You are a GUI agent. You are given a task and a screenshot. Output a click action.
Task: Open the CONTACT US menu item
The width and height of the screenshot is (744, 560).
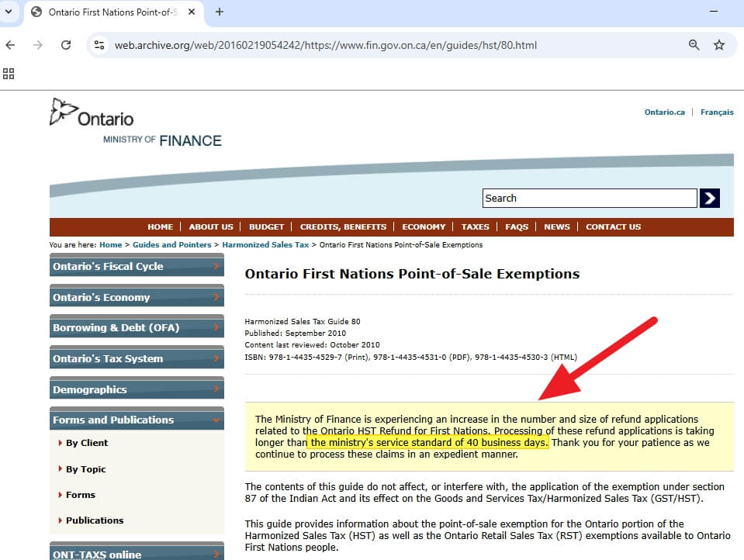tap(613, 226)
